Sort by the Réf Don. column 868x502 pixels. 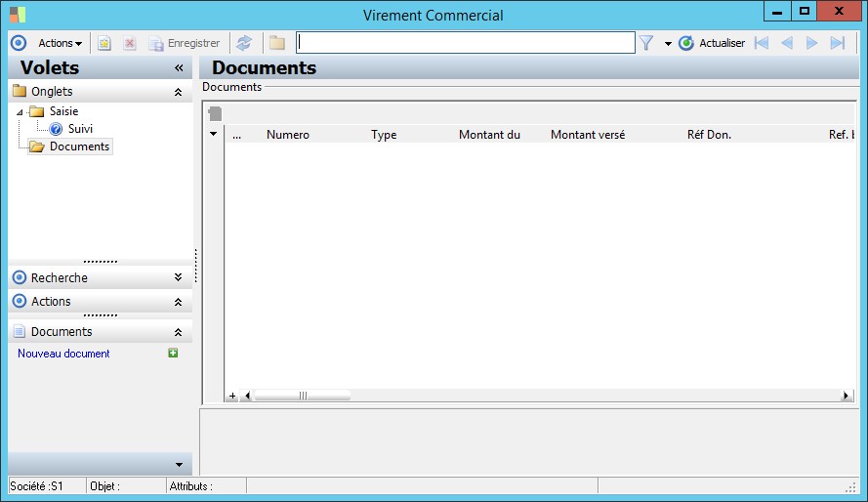point(709,135)
